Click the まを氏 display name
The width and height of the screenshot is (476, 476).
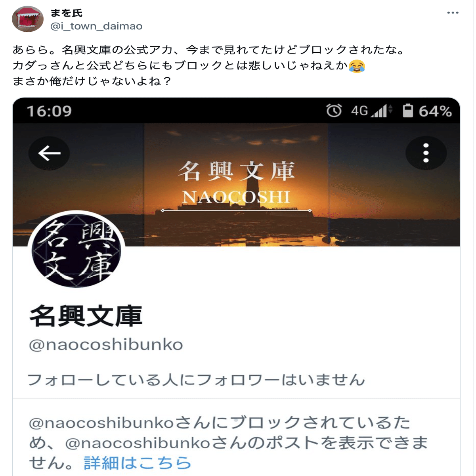[66, 13]
